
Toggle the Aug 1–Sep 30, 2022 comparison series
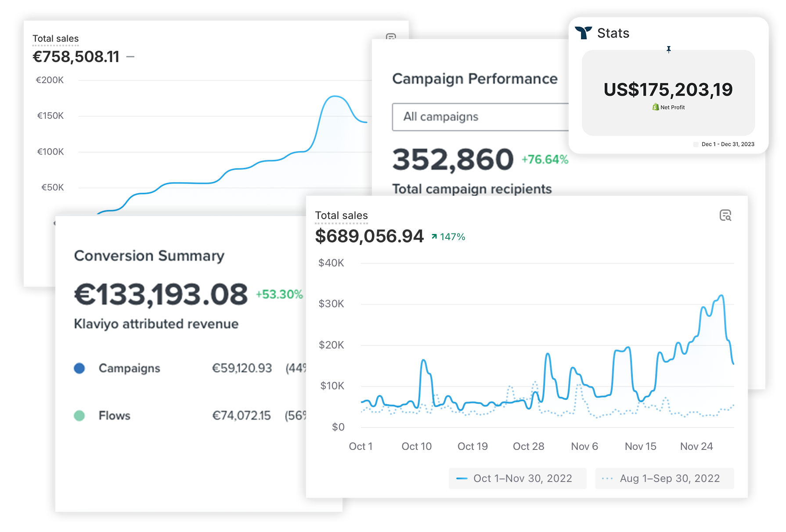click(664, 478)
